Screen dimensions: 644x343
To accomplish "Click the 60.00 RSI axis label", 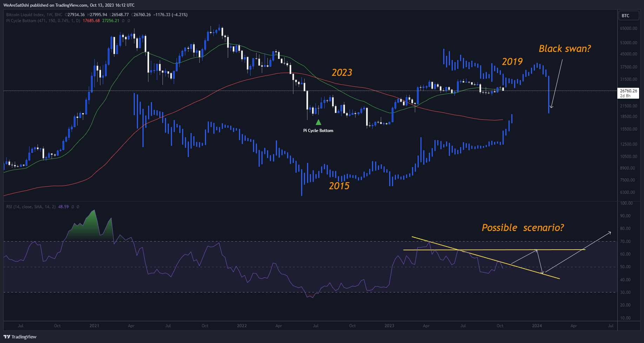I will [x=625, y=254].
